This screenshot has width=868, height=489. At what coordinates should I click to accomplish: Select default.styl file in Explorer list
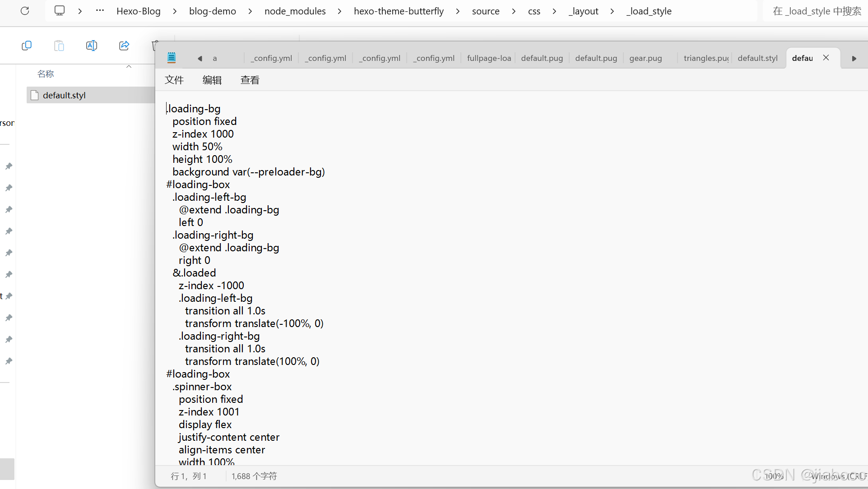click(91, 95)
